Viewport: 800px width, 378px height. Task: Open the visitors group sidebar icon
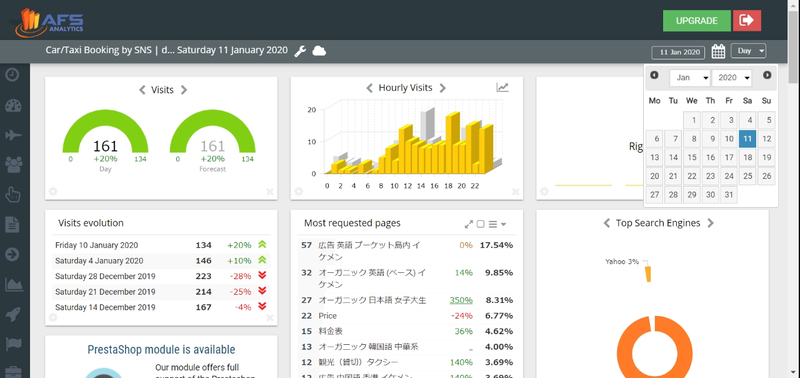point(13,164)
